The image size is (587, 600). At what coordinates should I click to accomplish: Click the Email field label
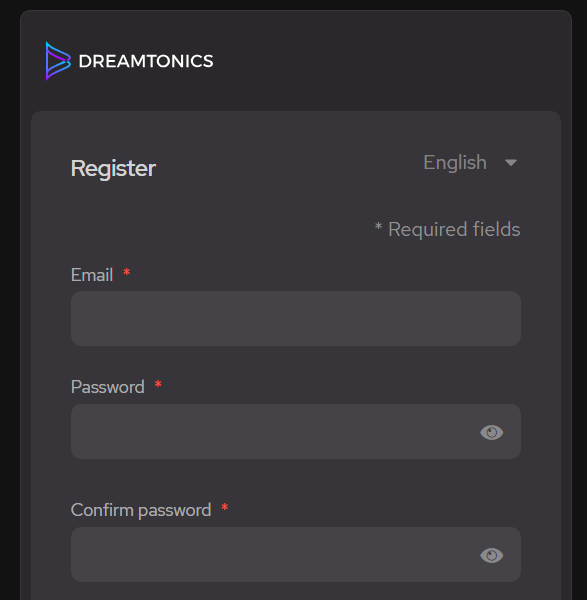coord(92,275)
